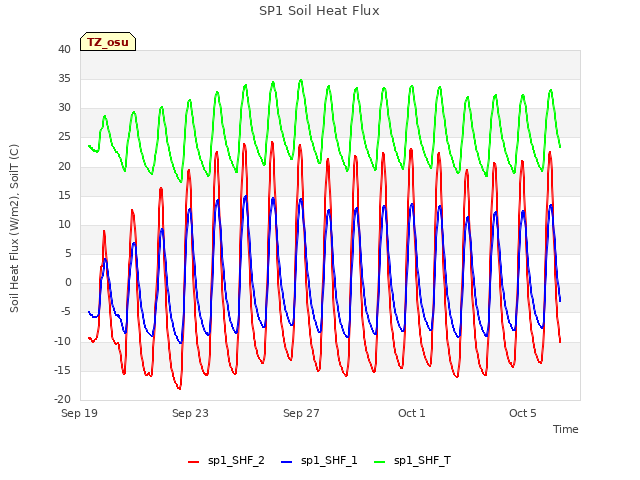Click the -20 y-axis tick label
This screenshot has width=640, height=480.
pyautogui.click(x=63, y=399)
